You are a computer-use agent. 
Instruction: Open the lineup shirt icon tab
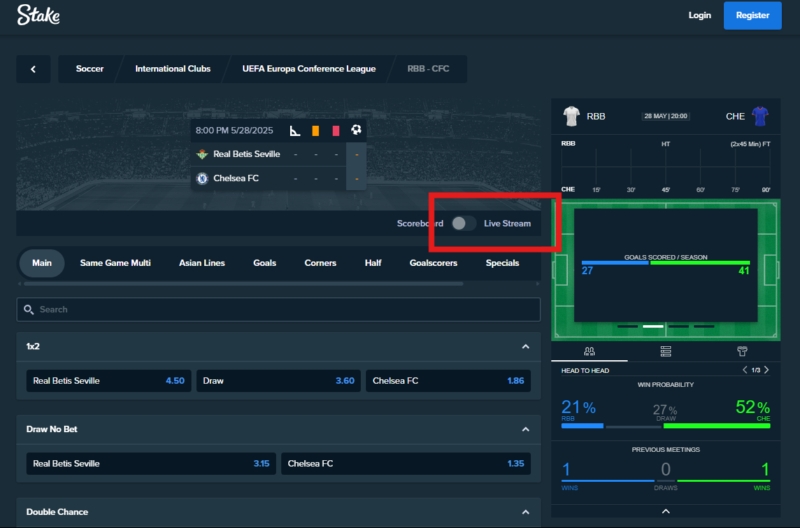742,351
